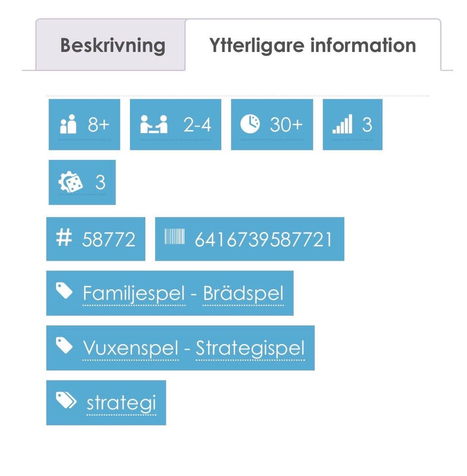Click the signal bars difficulty icon
The height and width of the screenshot is (476, 467).
click(x=342, y=124)
